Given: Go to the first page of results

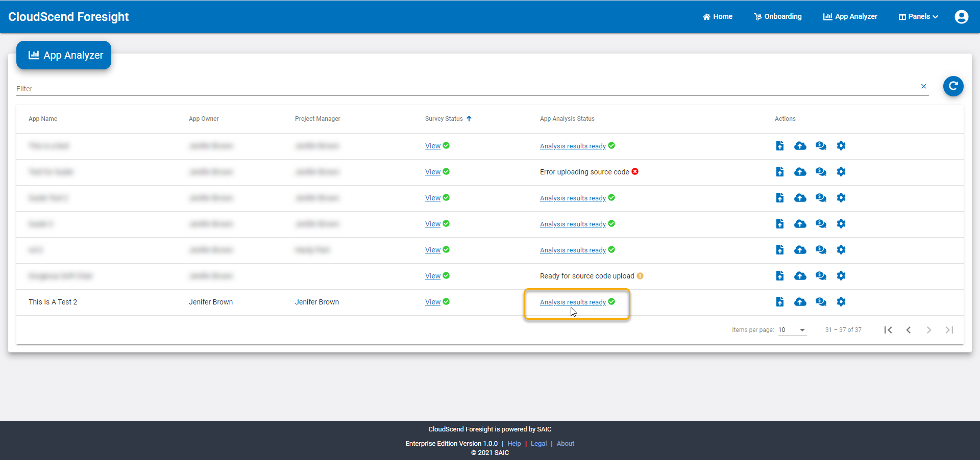Looking at the screenshot, I should click(x=888, y=330).
